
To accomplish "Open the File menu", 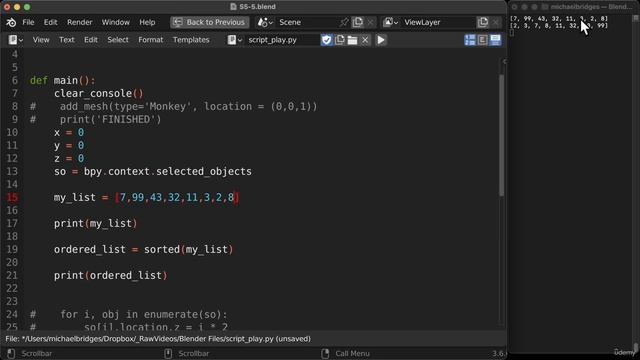I will coord(28,22).
